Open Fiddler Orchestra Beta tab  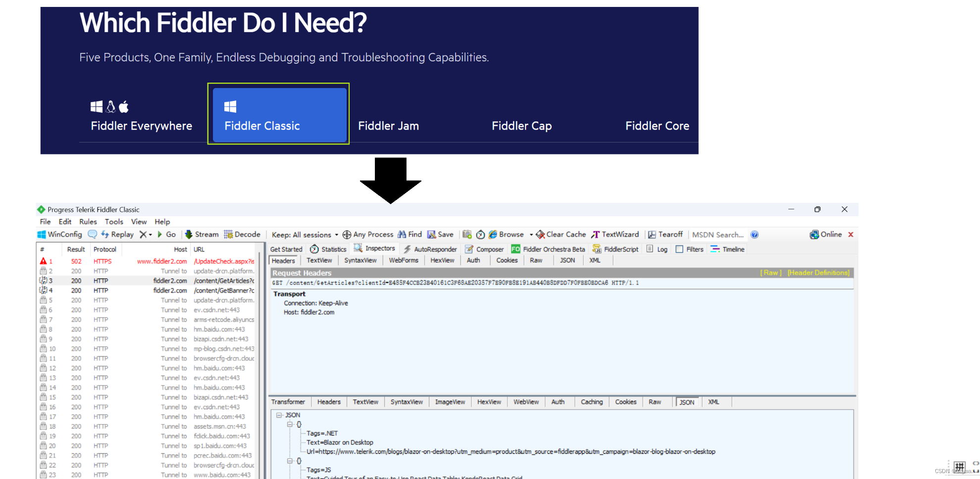pos(548,249)
